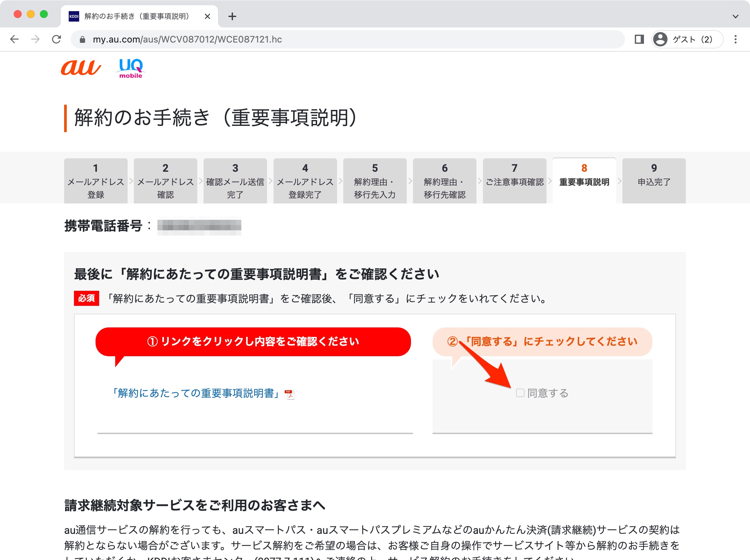Click the page title 解約のお手続き（重要事項説明）

(216, 118)
